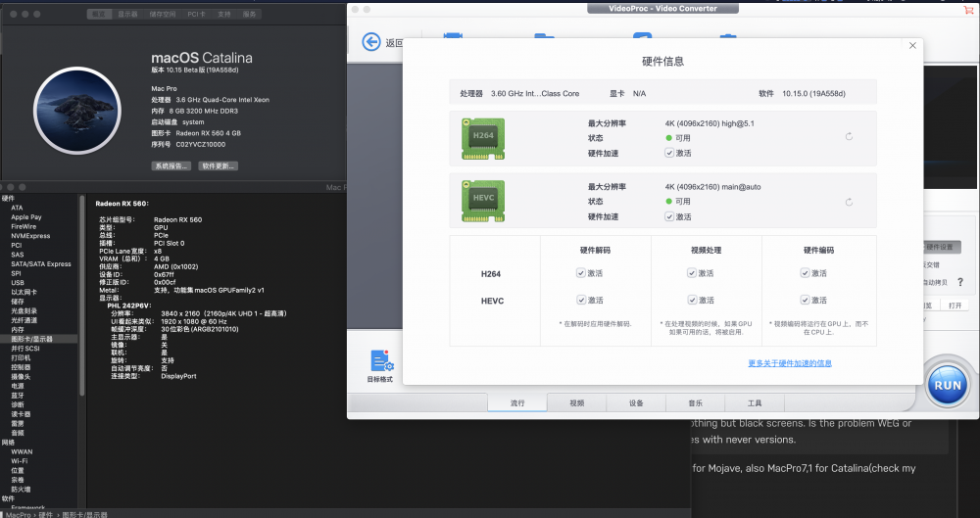Viewport: 980px width, 518px height.
Task: Click the macOS Catalina island image
Action: pyautogui.click(x=76, y=110)
